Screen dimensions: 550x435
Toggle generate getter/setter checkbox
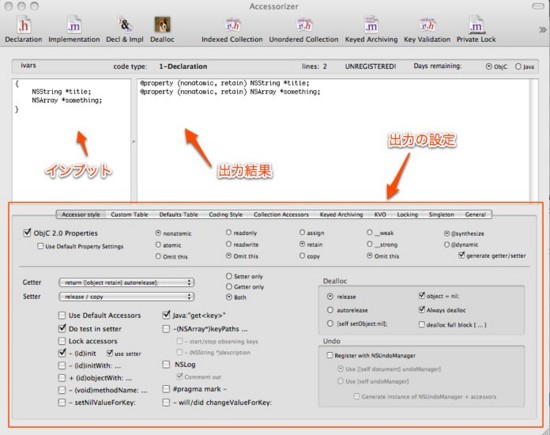click(461, 255)
